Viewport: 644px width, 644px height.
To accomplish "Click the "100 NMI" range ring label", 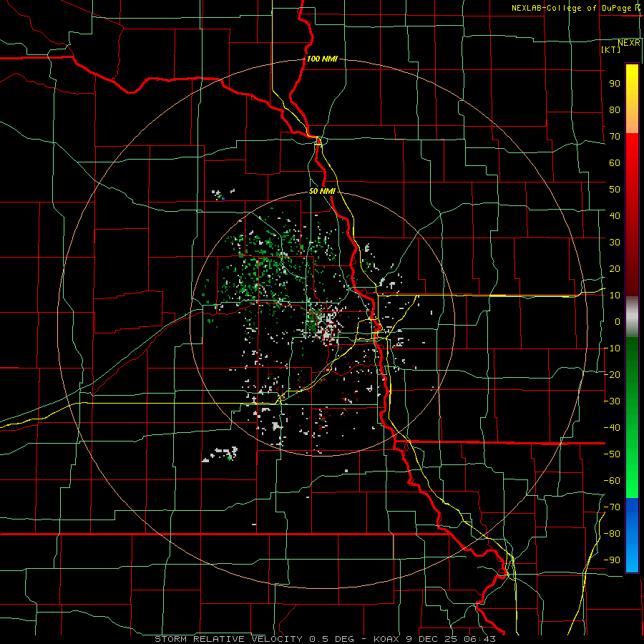I will (x=322, y=59).
